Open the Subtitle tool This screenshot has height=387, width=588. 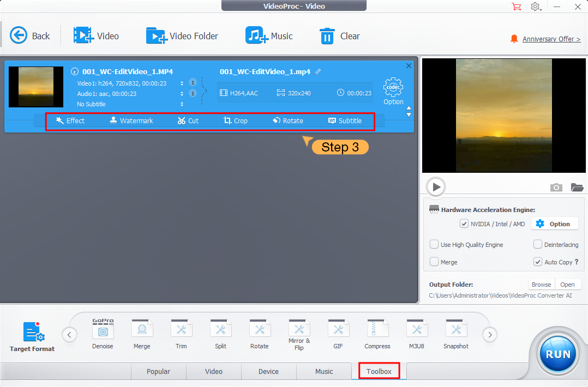pos(345,120)
